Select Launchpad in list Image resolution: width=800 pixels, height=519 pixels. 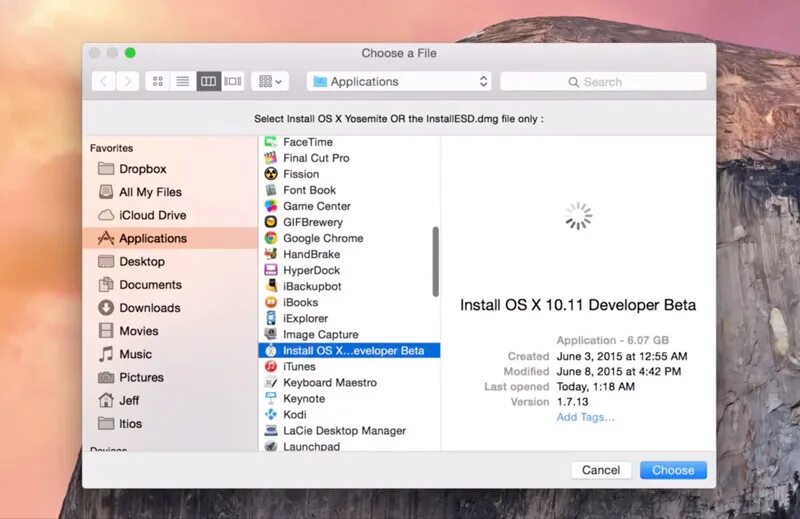click(x=349, y=446)
